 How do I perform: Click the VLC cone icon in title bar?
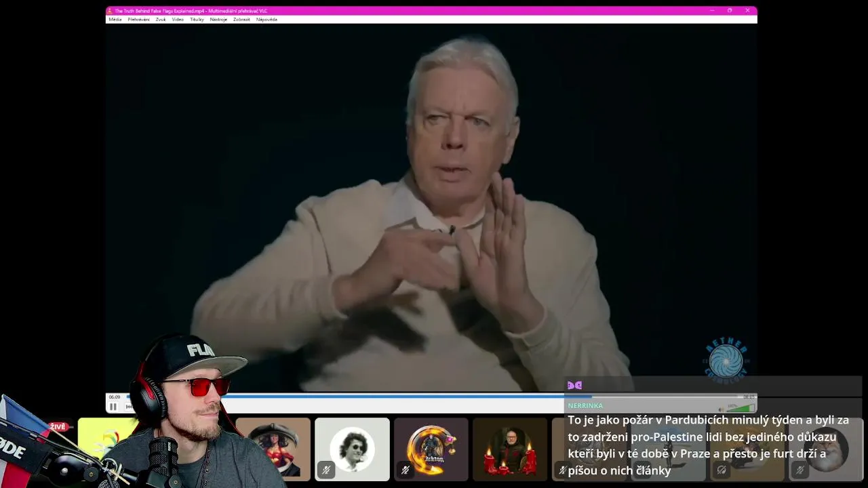[x=110, y=11]
